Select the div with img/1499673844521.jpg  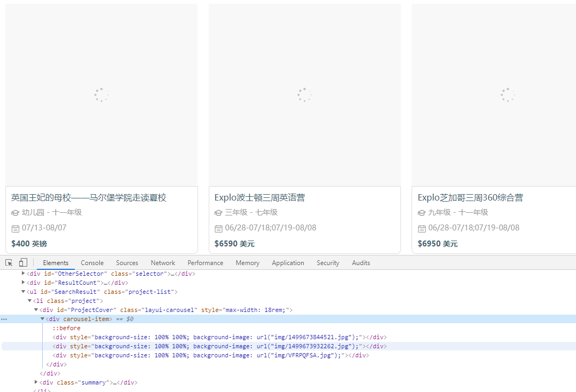coord(220,337)
